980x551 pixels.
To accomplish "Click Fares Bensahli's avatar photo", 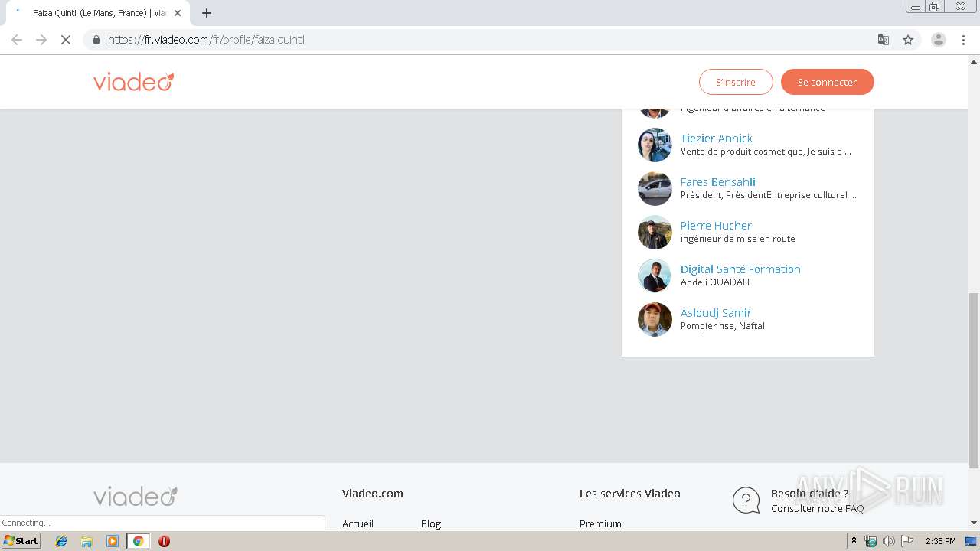I will click(655, 188).
